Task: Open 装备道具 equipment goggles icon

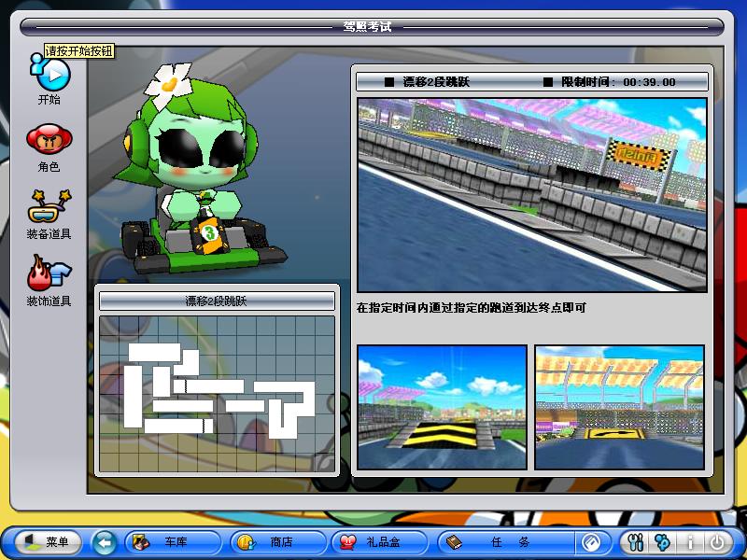Action: (48, 207)
